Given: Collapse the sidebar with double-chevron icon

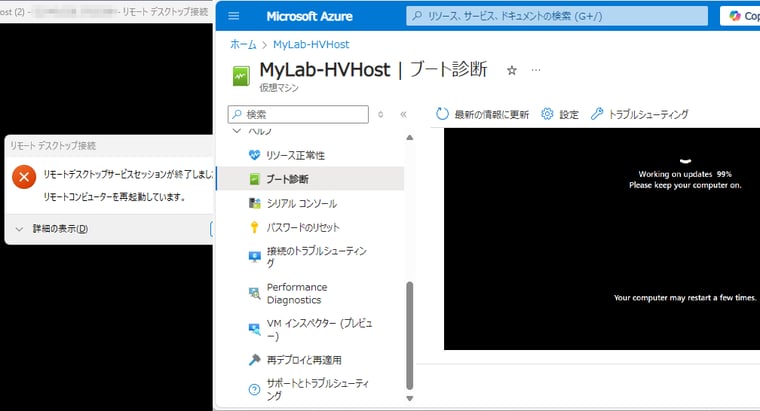Looking at the screenshot, I should pos(403,114).
